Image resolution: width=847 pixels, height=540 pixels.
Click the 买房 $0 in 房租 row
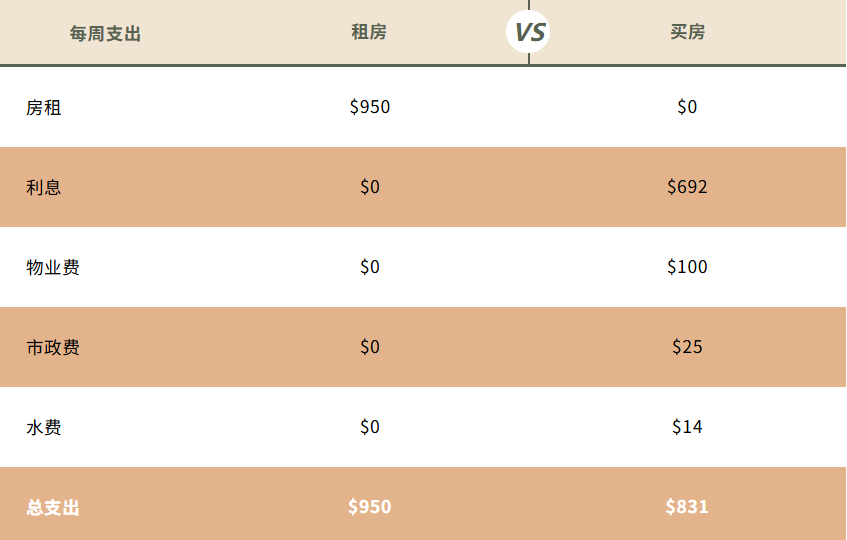(x=687, y=107)
